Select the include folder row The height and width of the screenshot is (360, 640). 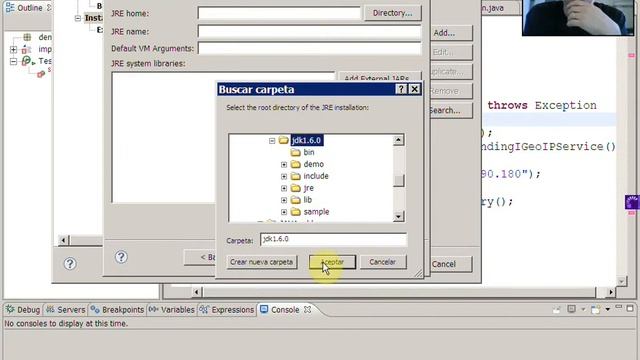click(316, 176)
